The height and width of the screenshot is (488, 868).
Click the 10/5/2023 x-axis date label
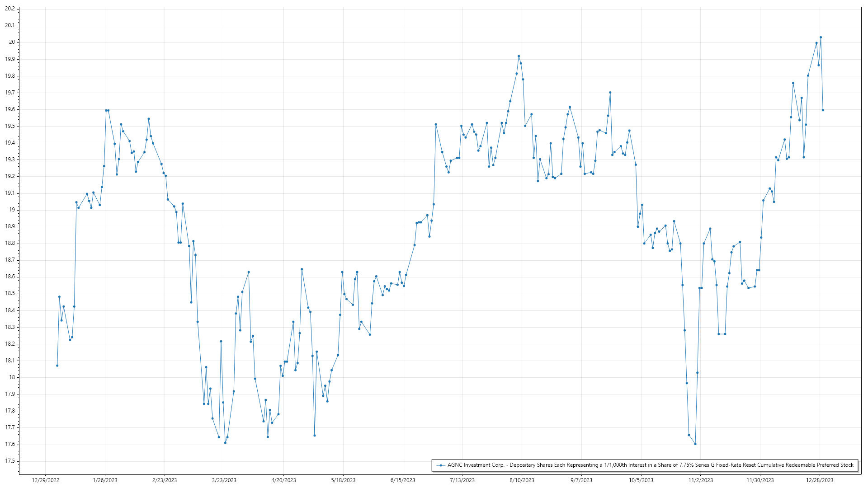coord(641,480)
